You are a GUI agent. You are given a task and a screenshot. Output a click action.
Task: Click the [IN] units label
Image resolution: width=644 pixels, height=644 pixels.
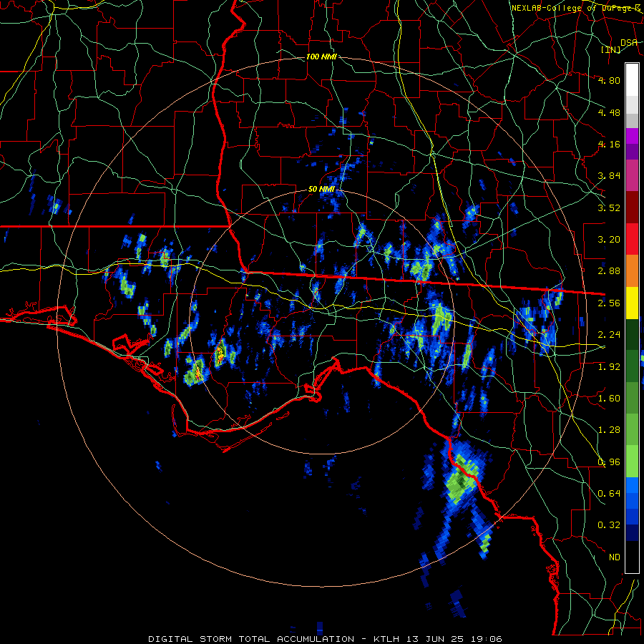click(611, 50)
